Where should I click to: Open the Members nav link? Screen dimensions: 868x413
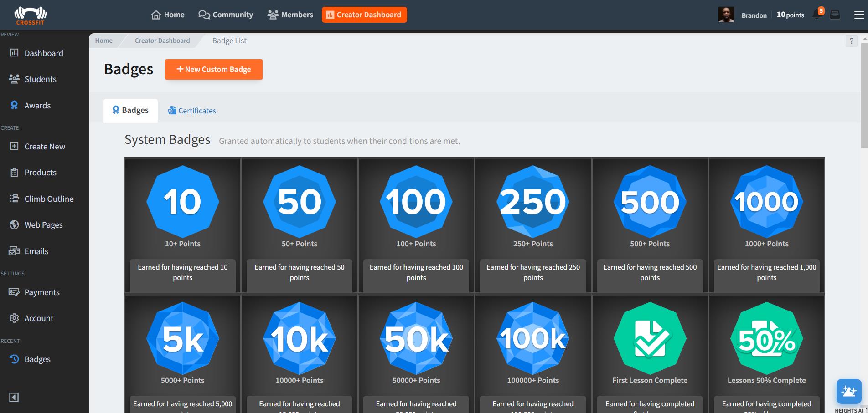click(290, 15)
